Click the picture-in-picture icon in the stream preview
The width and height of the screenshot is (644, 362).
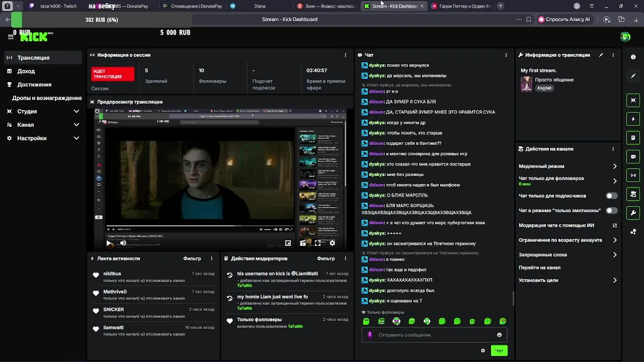[x=288, y=243]
